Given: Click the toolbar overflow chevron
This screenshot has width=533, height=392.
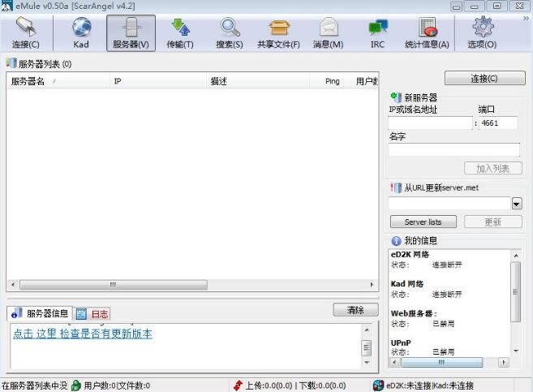Looking at the screenshot, I should pos(526,19).
